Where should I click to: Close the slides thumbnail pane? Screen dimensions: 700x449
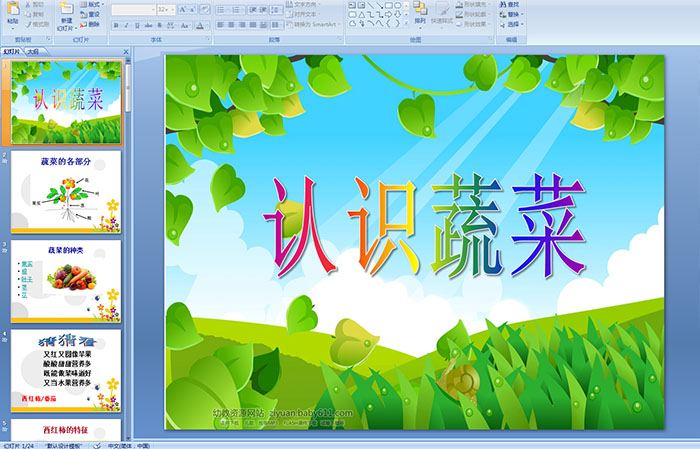125,51
